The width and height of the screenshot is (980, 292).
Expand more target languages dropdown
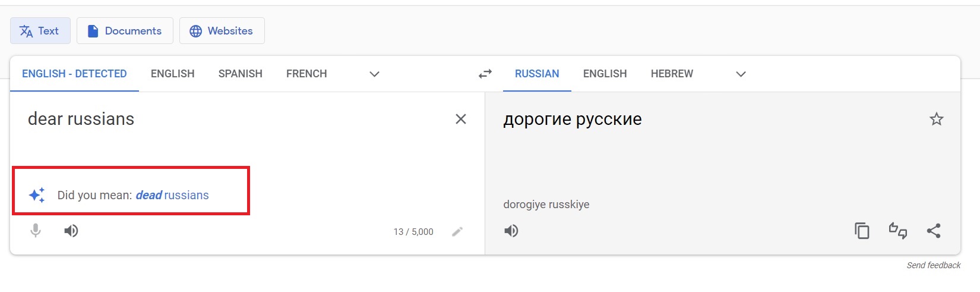741,74
